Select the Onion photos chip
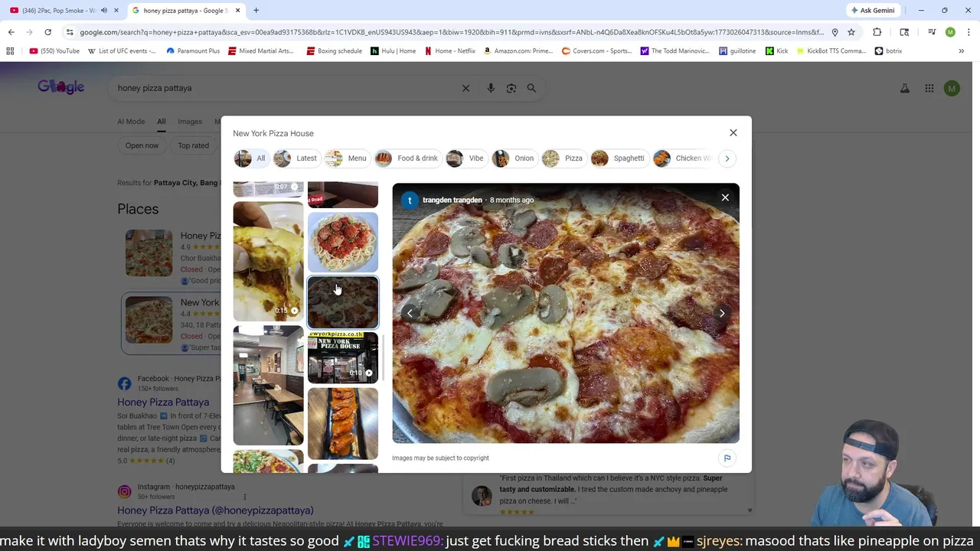This screenshot has height=551, width=980. [514, 158]
